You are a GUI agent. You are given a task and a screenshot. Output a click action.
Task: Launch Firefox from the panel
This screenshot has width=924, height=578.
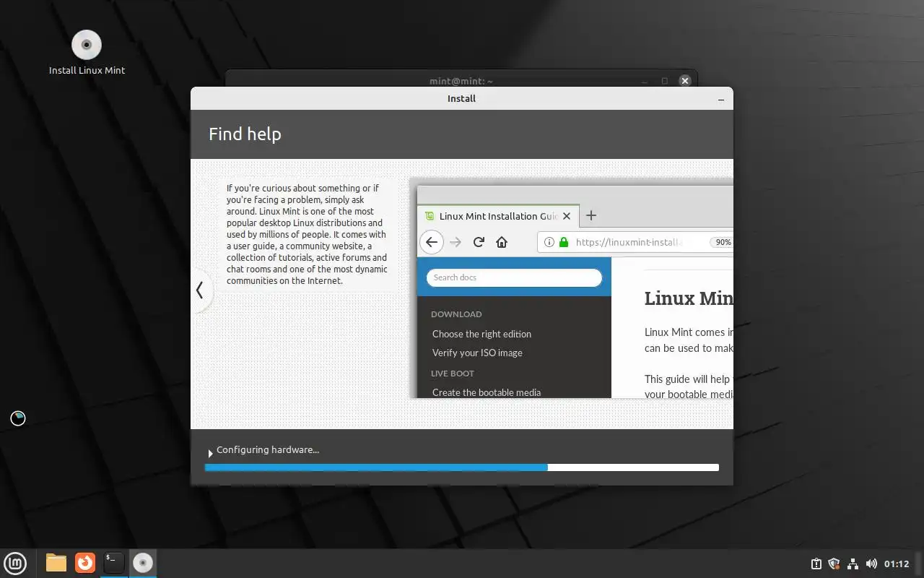[x=85, y=563]
